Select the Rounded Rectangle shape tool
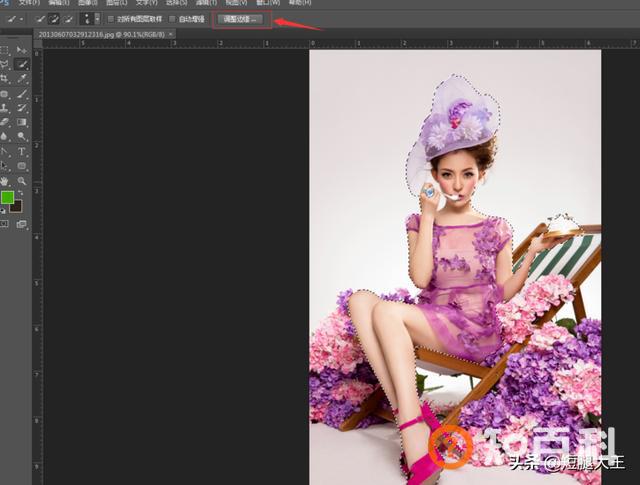Viewport: 640px width, 485px height. [22, 166]
